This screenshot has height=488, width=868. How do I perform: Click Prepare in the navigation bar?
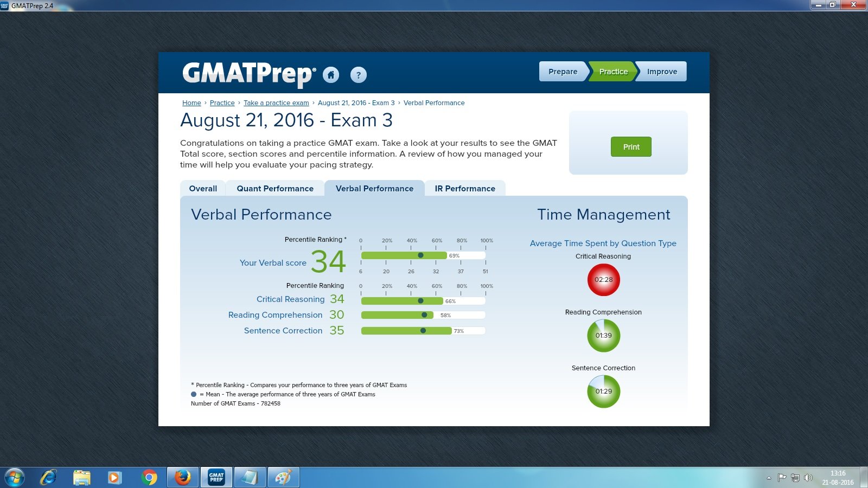(x=562, y=71)
